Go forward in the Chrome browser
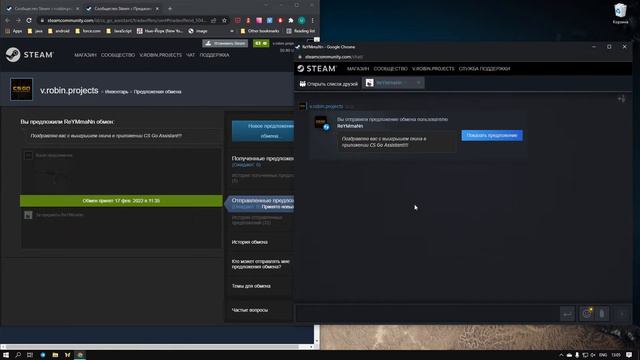640x360 pixels. pyautogui.click(x=18, y=20)
